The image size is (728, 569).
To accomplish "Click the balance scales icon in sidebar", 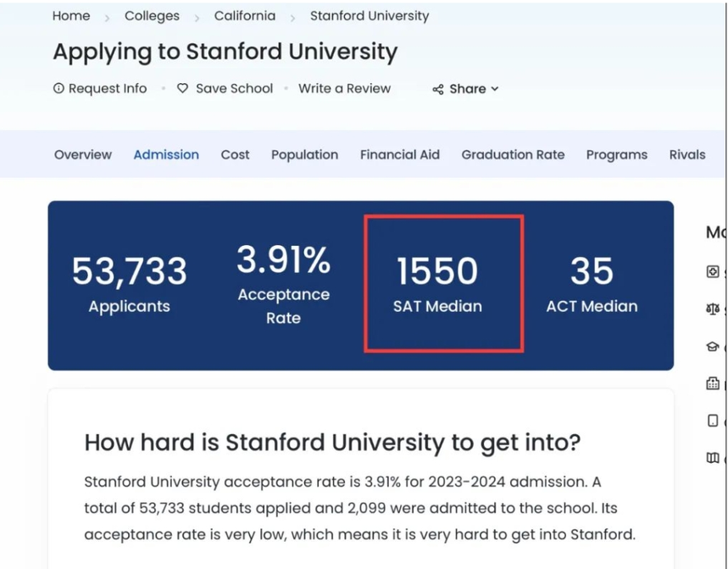I will pos(713,310).
